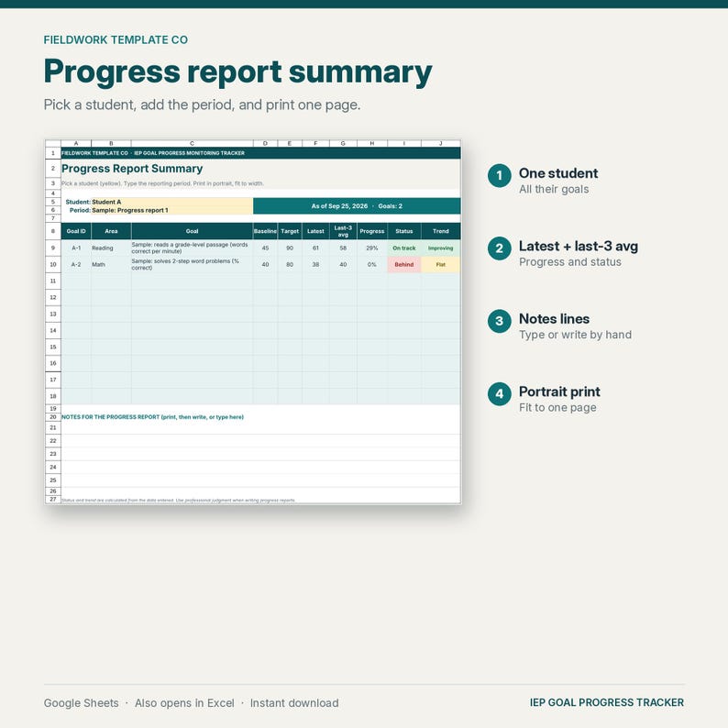Select the 'Math' area cell

[x=112, y=265]
